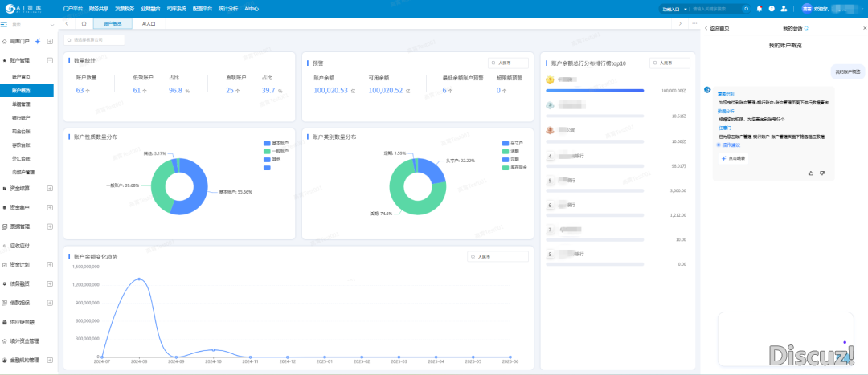Screen dimensions: 868x375
Task: Click the sidebar collapse menu icon
Action: tap(4, 25)
